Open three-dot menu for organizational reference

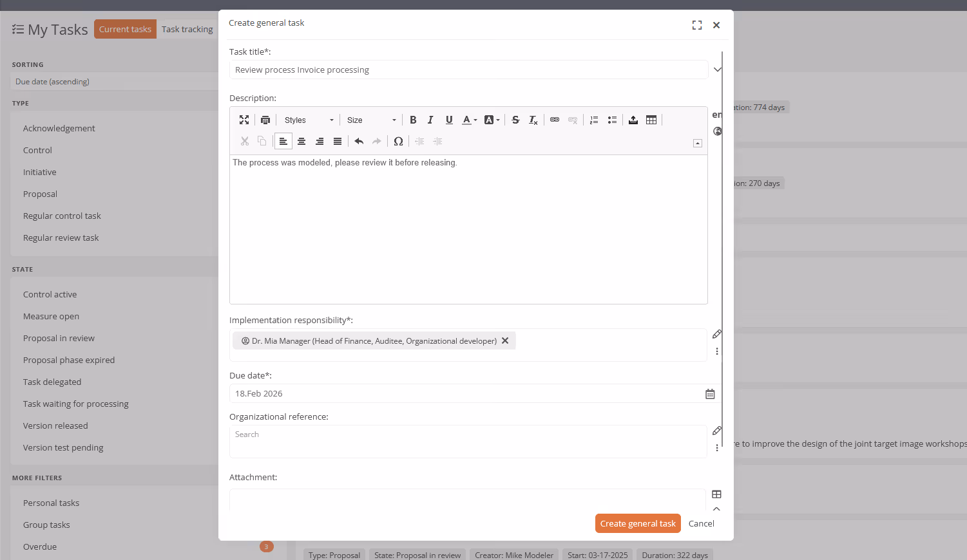717,448
